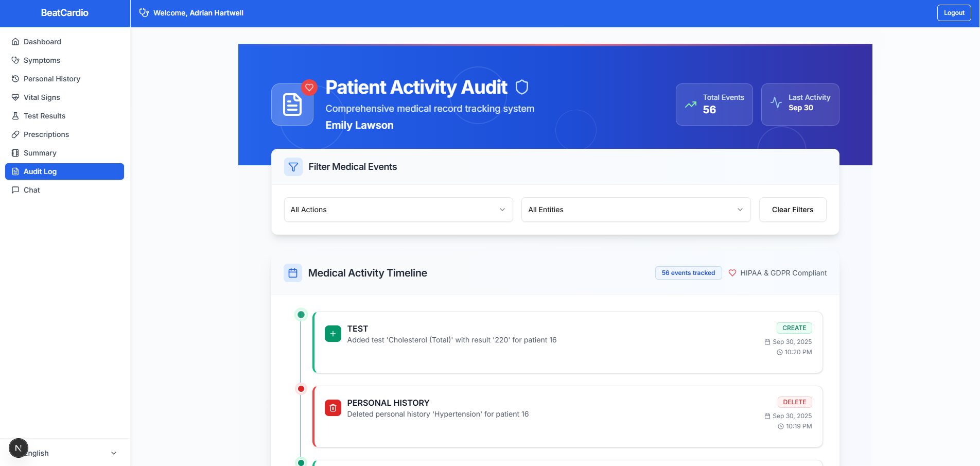
Task: Click the calendar icon next to Medical Activity Timeline
Action: pyautogui.click(x=292, y=273)
